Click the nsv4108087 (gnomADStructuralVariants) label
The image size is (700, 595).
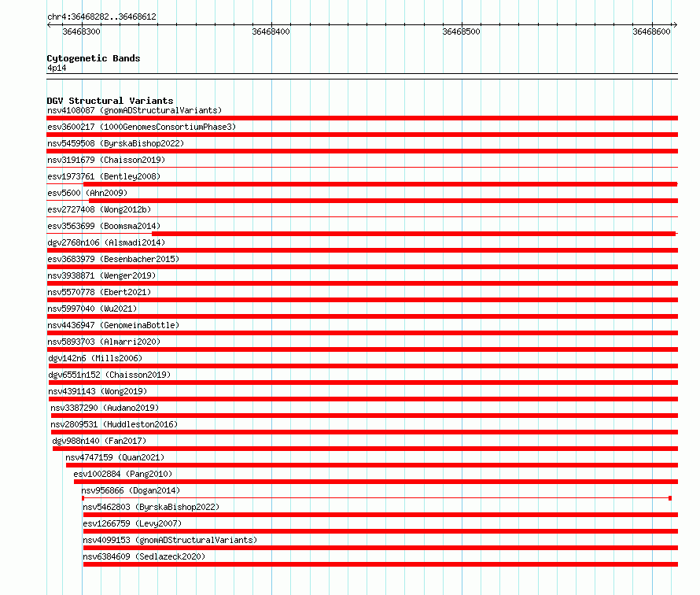134,110
